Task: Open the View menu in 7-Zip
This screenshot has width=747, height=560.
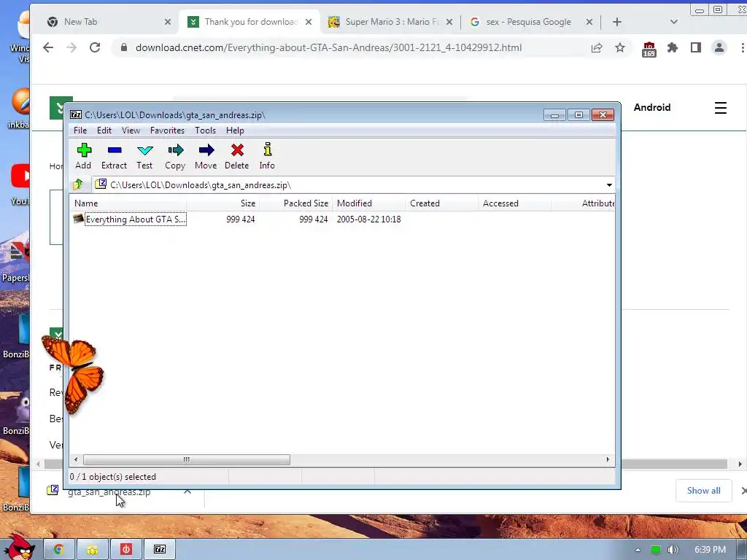Action: (x=131, y=131)
